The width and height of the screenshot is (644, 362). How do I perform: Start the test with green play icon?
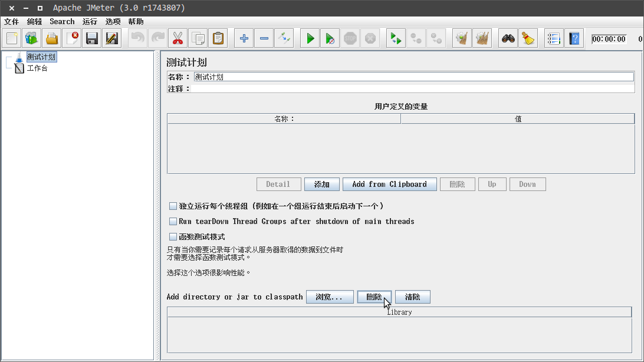(310, 38)
